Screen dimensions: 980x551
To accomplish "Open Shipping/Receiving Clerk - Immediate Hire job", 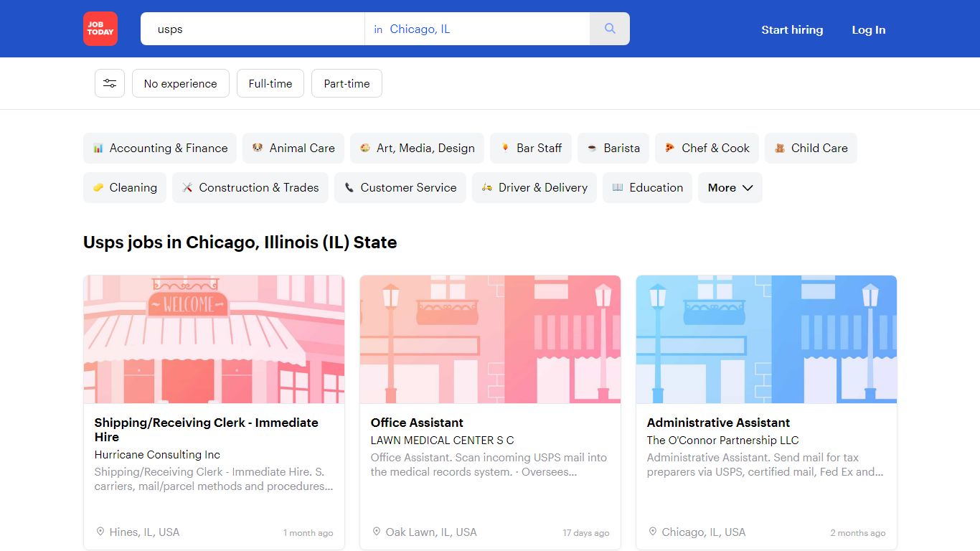I will pos(207,430).
